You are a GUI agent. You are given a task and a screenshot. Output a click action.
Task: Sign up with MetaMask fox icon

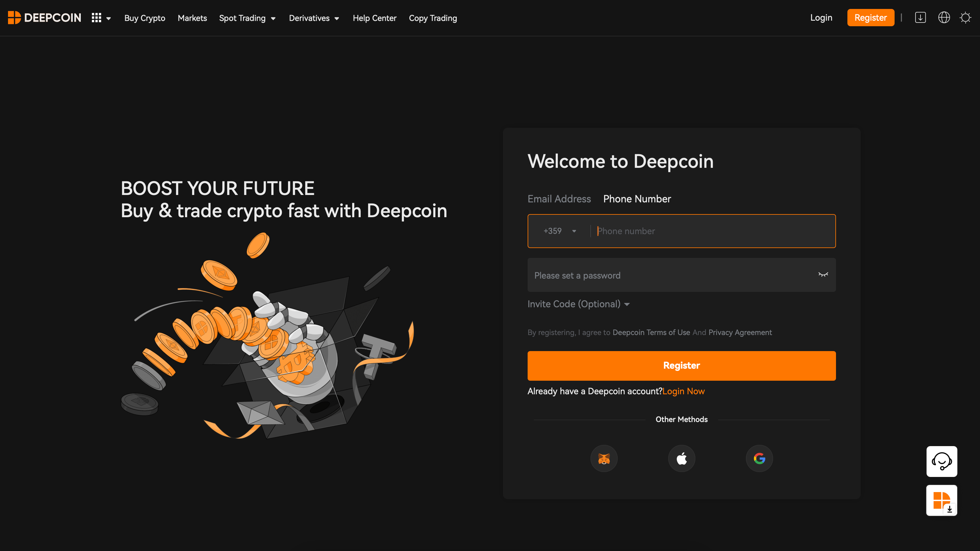point(604,458)
